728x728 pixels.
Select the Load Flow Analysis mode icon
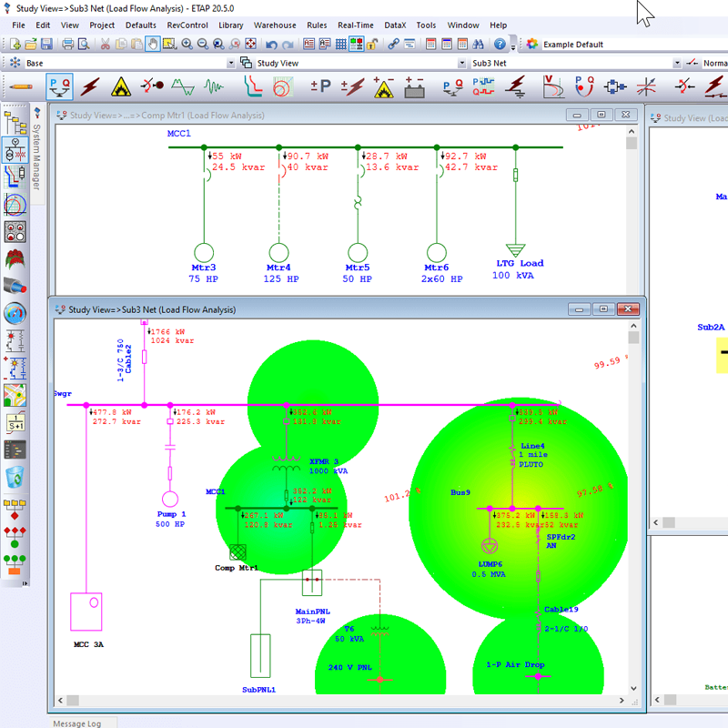click(59, 86)
